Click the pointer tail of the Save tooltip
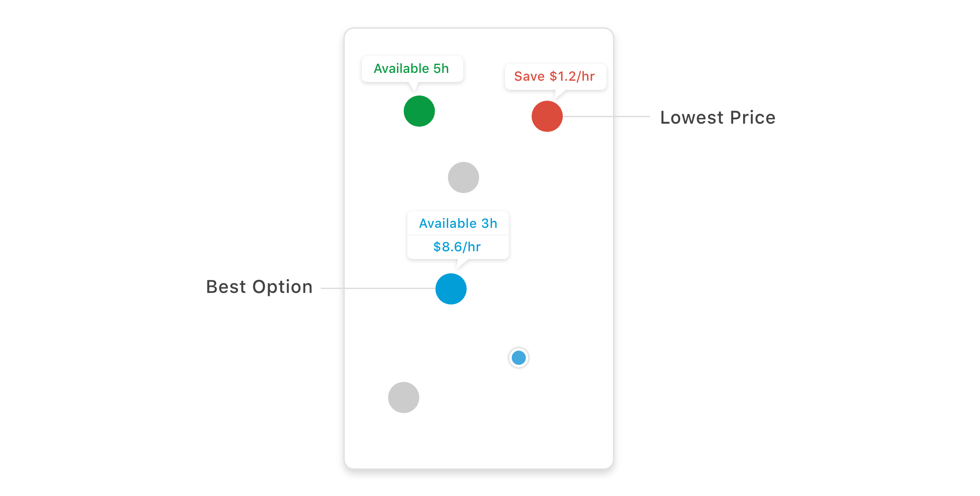The image size is (980, 496). (559, 94)
